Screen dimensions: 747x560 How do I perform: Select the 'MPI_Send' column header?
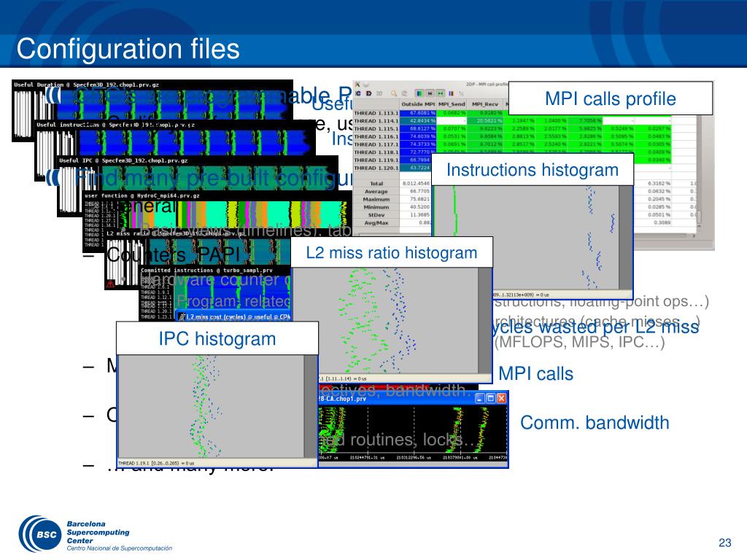coord(451,104)
